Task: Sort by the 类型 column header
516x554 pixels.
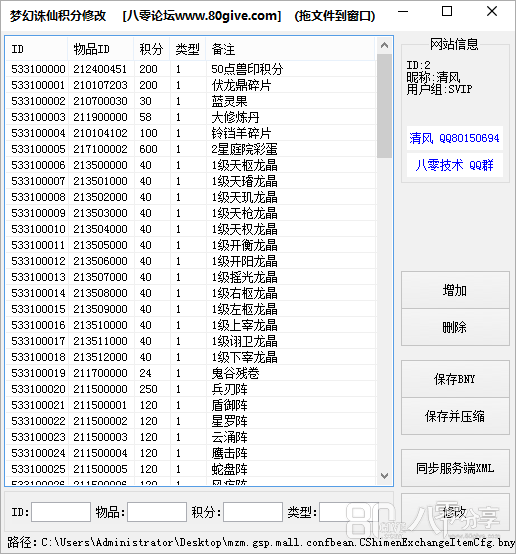Action: (x=188, y=49)
